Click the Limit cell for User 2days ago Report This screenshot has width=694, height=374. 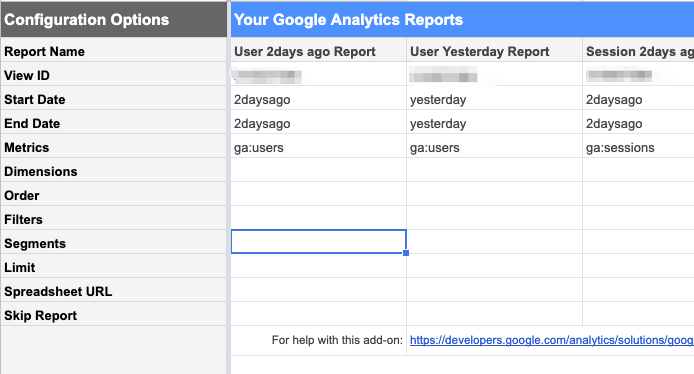point(318,267)
